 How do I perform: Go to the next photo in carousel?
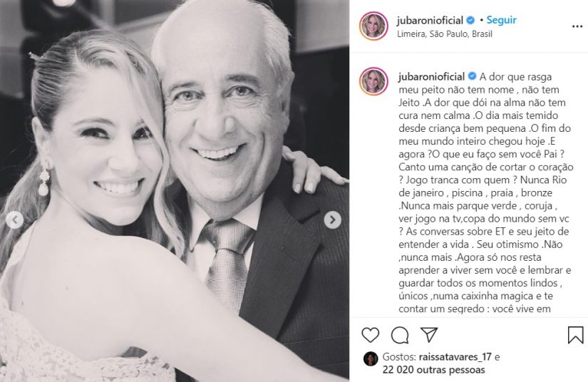point(332,220)
